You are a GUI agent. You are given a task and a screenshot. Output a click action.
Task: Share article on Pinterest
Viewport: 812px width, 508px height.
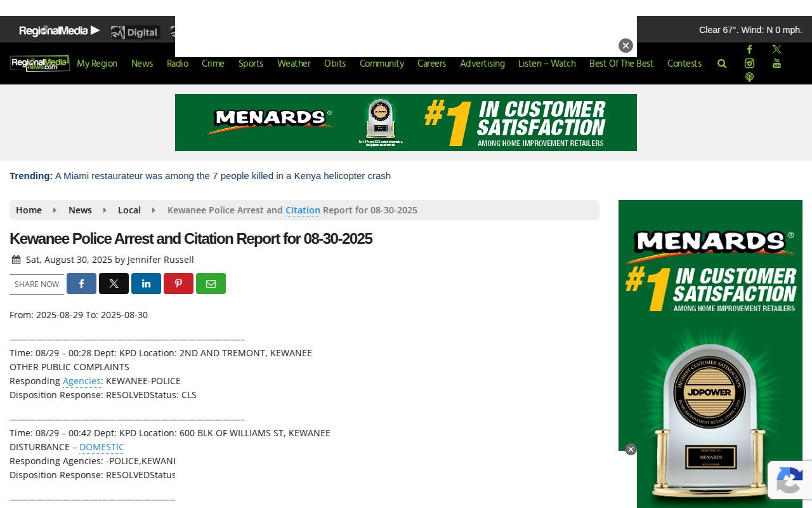coord(178,283)
